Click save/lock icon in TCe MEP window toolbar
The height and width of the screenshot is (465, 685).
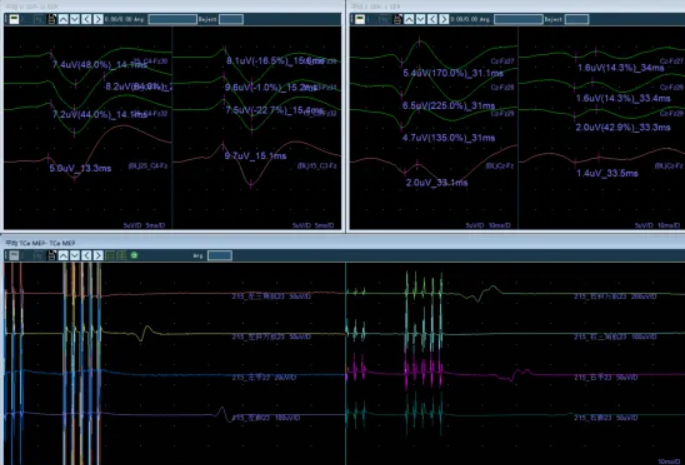[52, 255]
